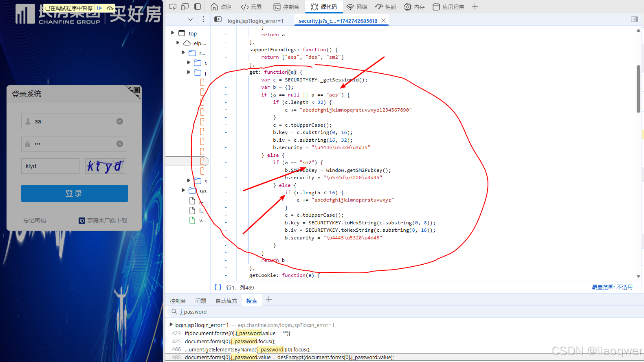The height and width of the screenshot is (362, 644).
Task: Click the pretty-print braces button
Action: pos(218,287)
